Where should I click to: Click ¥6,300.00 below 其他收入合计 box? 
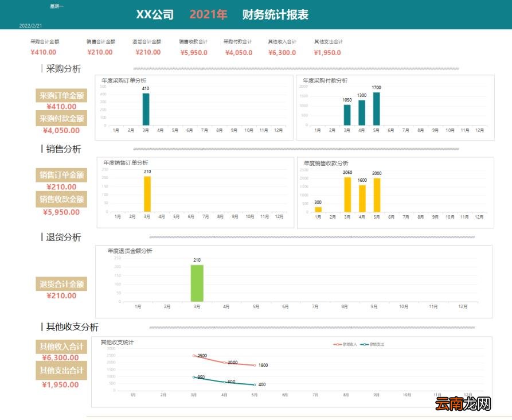(x=60, y=357)
